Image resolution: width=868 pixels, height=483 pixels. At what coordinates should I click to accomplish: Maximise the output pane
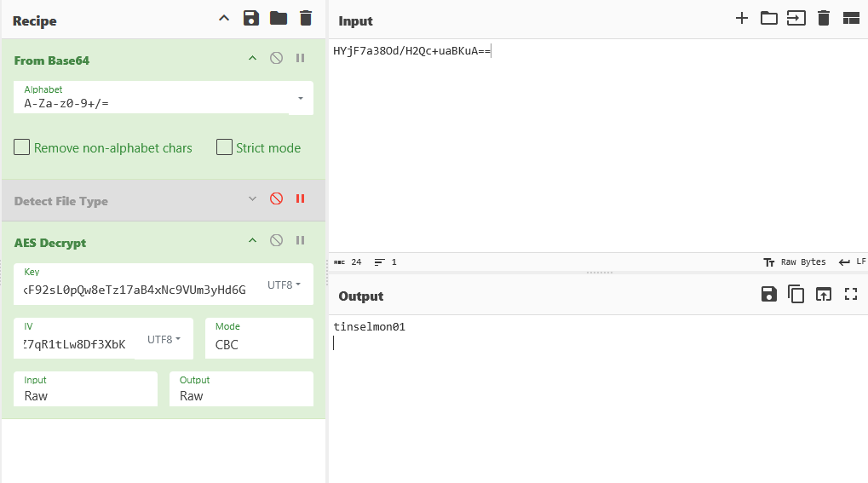tap(850, 295)
